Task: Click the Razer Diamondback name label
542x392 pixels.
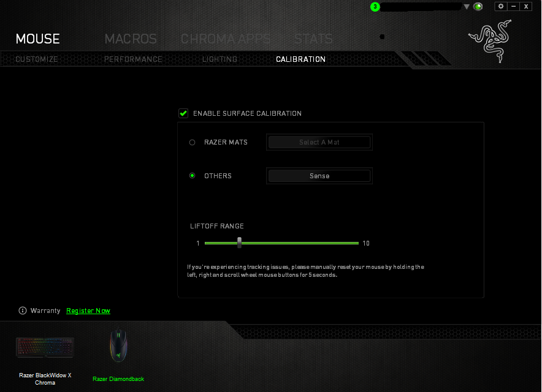Action: pos(118,379)
